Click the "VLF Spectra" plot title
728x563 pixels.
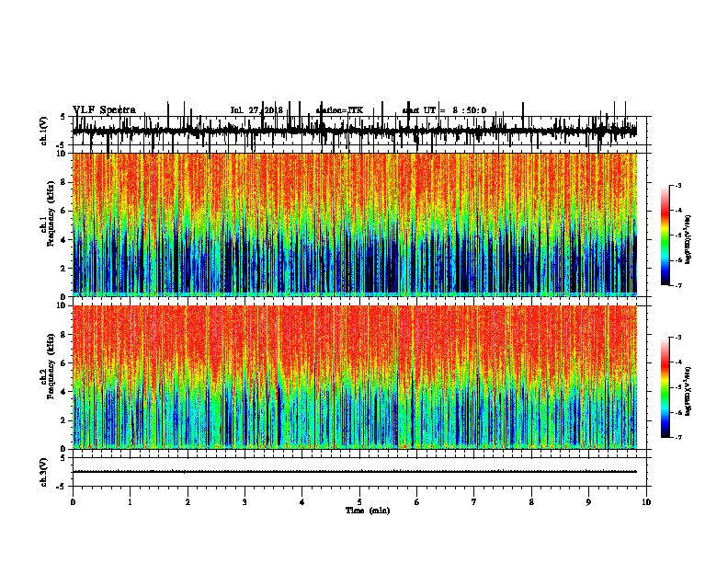coord(104,110)
